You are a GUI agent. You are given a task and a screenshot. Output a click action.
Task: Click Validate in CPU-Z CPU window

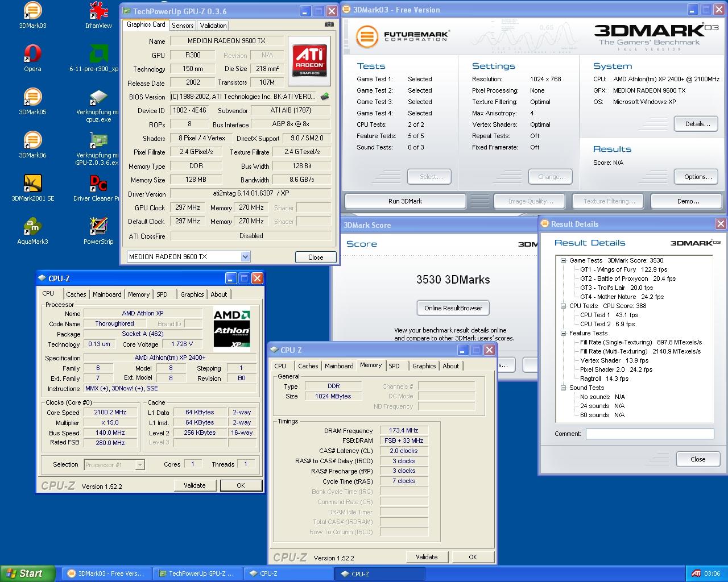click(195, 485)
